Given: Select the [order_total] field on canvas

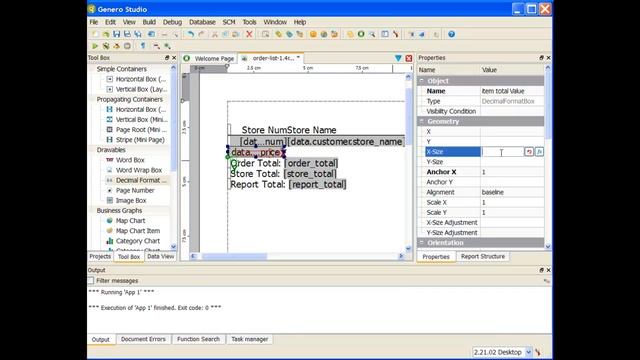Looking at the screenshot, I should click(x=311, y=163).
